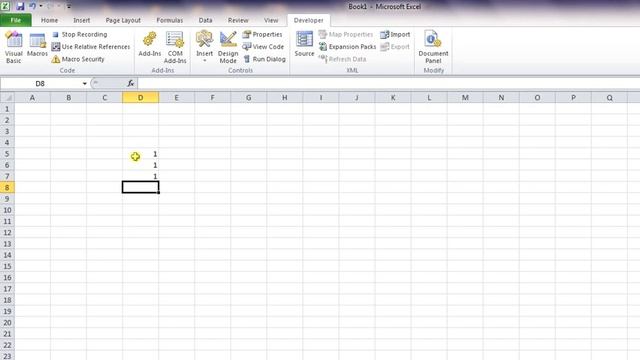Image resolution: width=640 pixels, height=360 pixels.
Task: Click the Excel application icon in title bar
Action: 6,6
